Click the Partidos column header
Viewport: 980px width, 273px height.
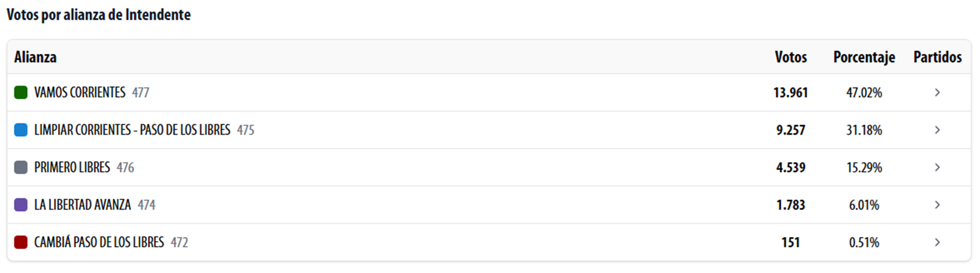937,57
